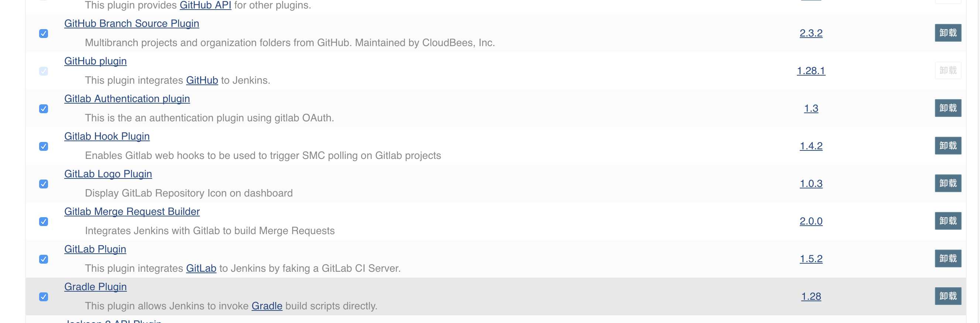Disable the Gradle Plugin checkbox

click(44, 297)
